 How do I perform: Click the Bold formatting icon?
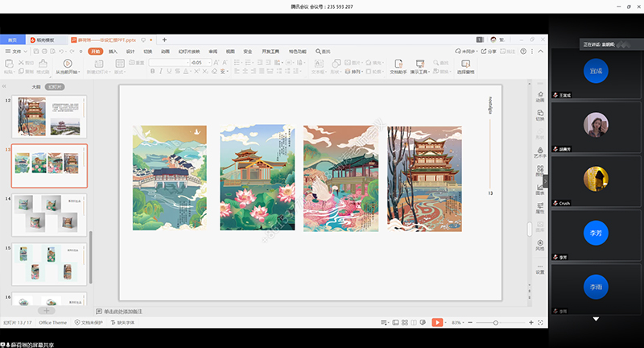click(151, 72)
